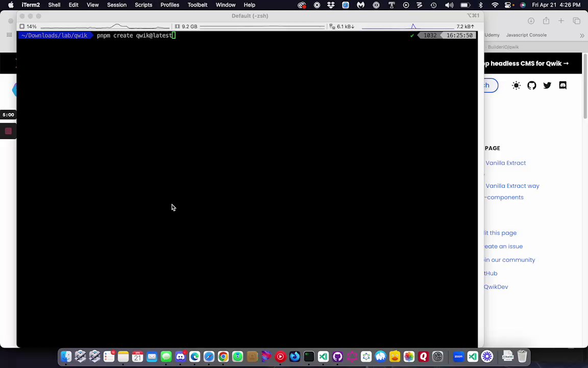Click the join our community link
This screenshot has width=588, height=368.
(509, 260)
